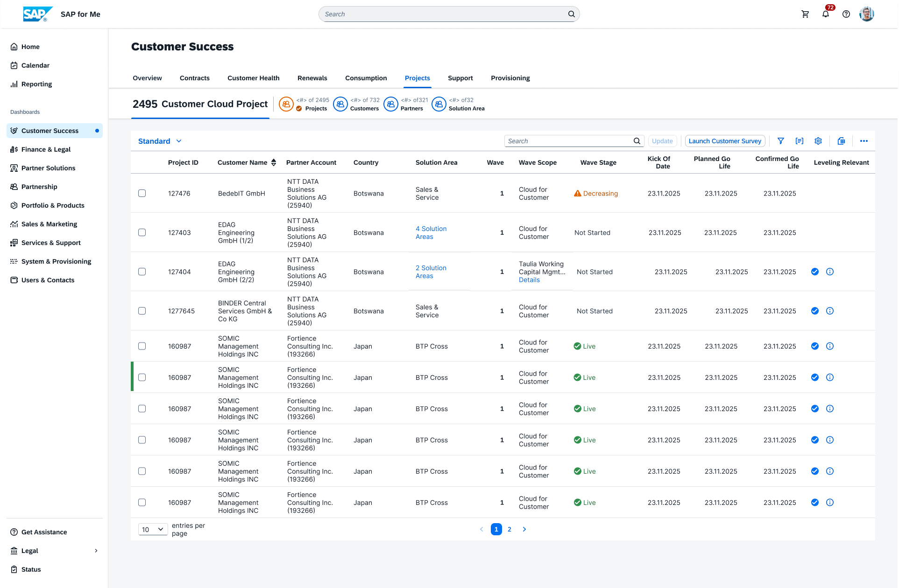The width and height of the screenshot is (899, 588).
Task: Click magnifier icon in table search field
Action: [x=637, y=141]
